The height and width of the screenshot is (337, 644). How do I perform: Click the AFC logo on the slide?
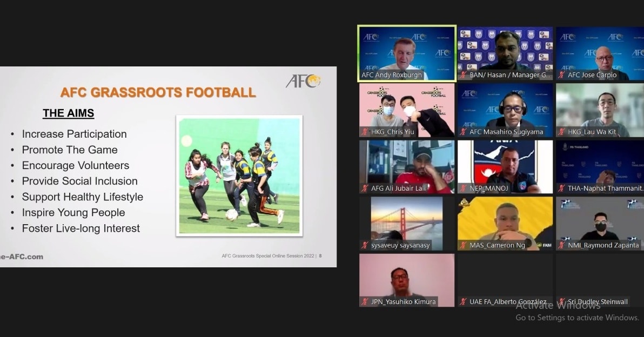click(303, 81)
